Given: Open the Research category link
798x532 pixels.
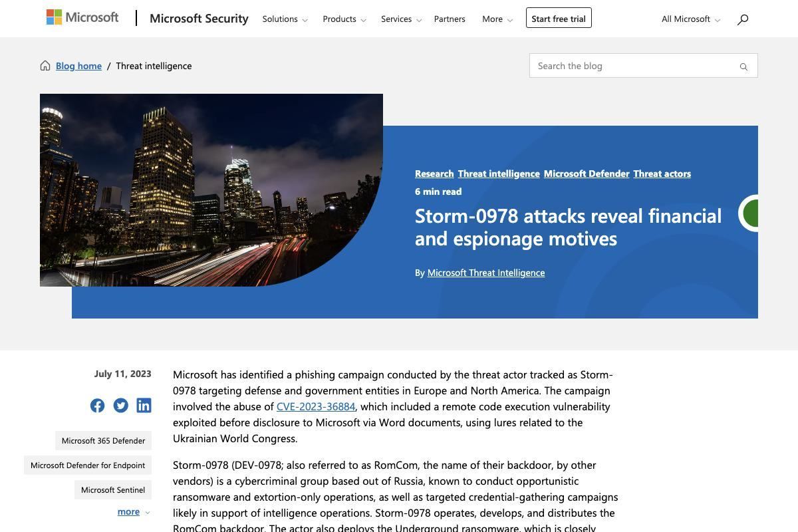Looking at the screenshot, I should (x=434, y=174).
